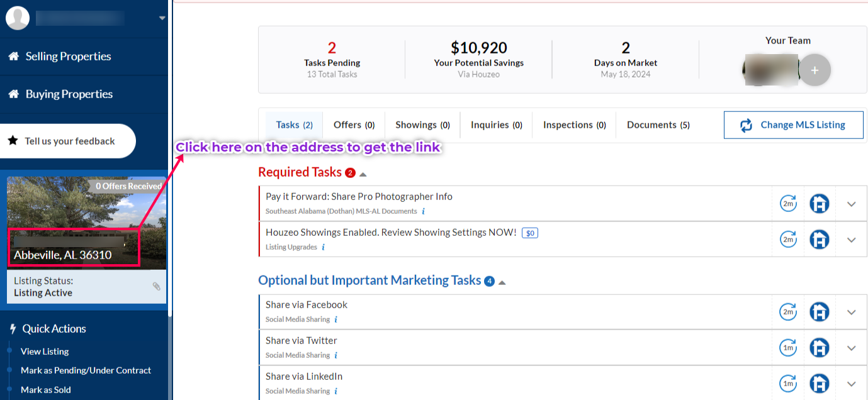Click the Change MLS Listing button
The width and height of the screenshot is (868, 400).
tap(792, 125)
